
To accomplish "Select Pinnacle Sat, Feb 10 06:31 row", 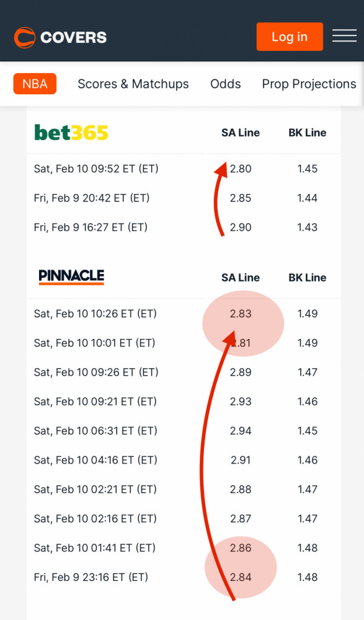I will (x=184, y=431).
